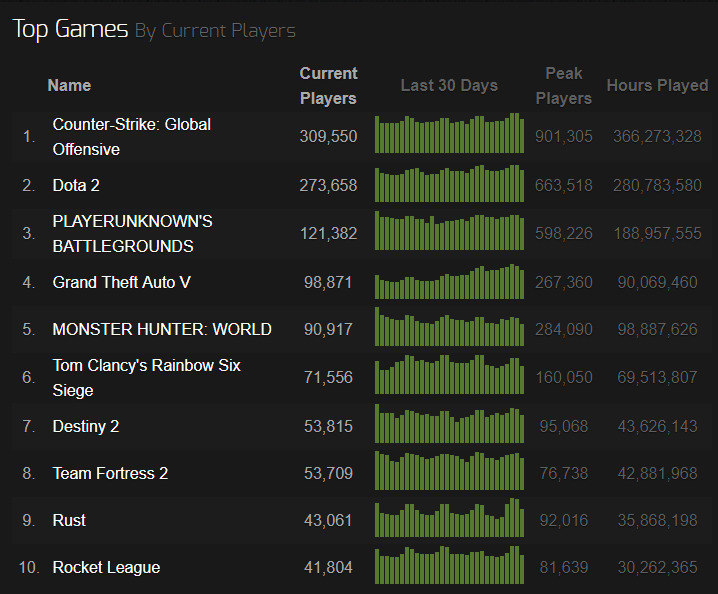Click current players value 71,556
Image resolution: width=718 pixels, height=594 pixels.
[x=328, y=377]
